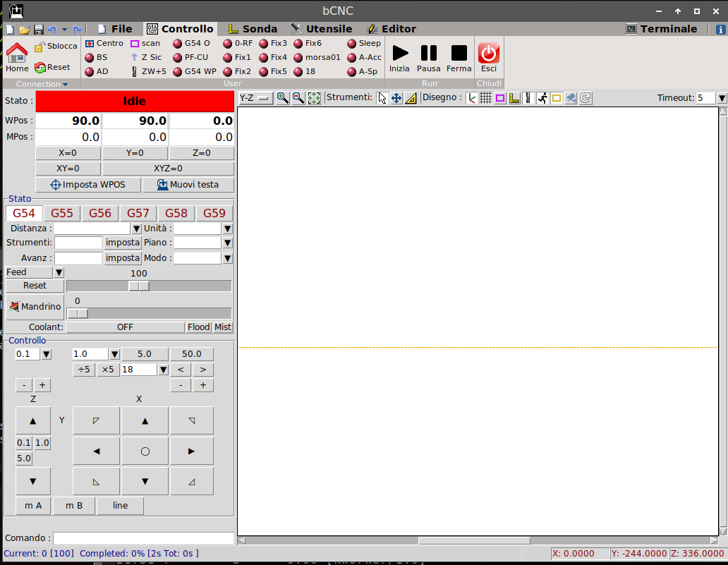This screenshot has width=728, height=565.
Task: Click the save file icon
Action: [x=39, y=30]
